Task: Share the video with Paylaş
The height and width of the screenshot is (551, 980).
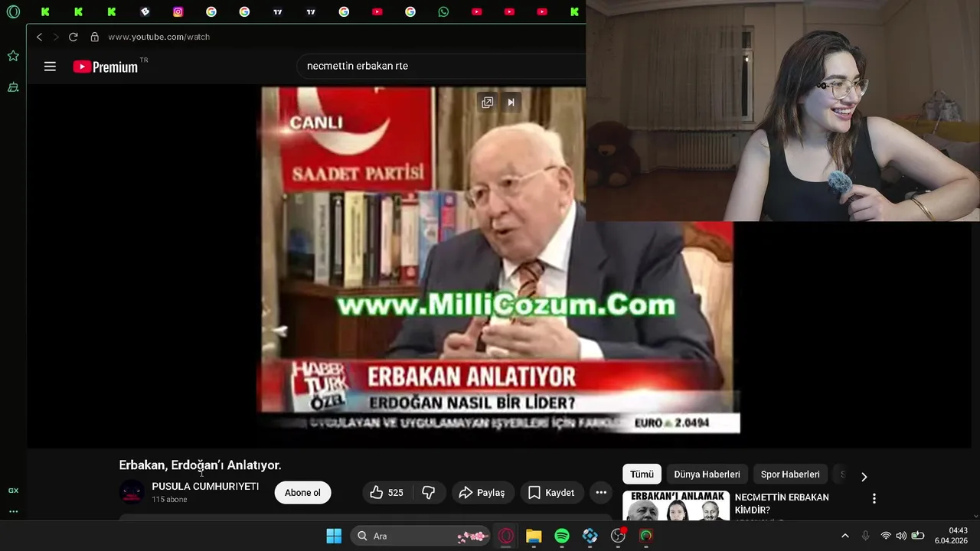Action: coord(482,493)
